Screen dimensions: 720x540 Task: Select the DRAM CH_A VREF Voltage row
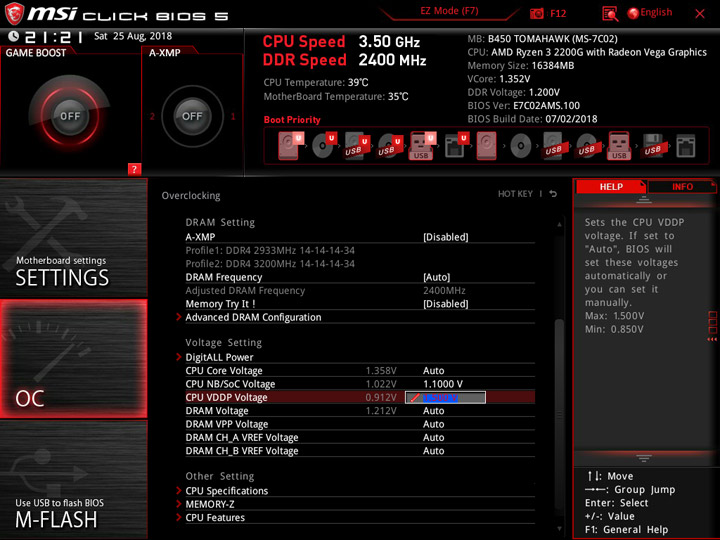click(x=360, y=438)
